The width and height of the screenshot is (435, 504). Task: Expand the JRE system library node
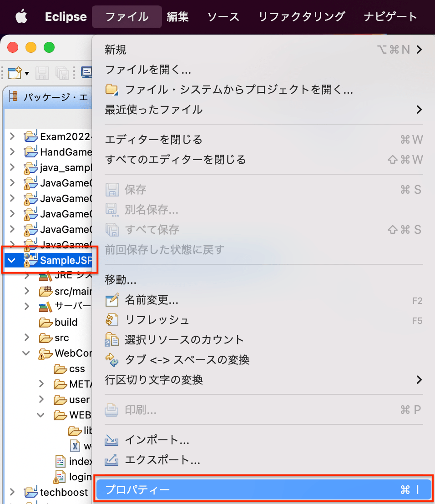click(27, 276)
